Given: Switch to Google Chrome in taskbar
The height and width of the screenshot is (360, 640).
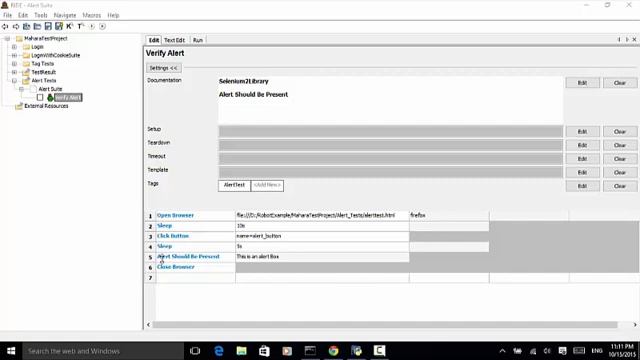Looking at the screenshot, I should click(x=333, y=351).
